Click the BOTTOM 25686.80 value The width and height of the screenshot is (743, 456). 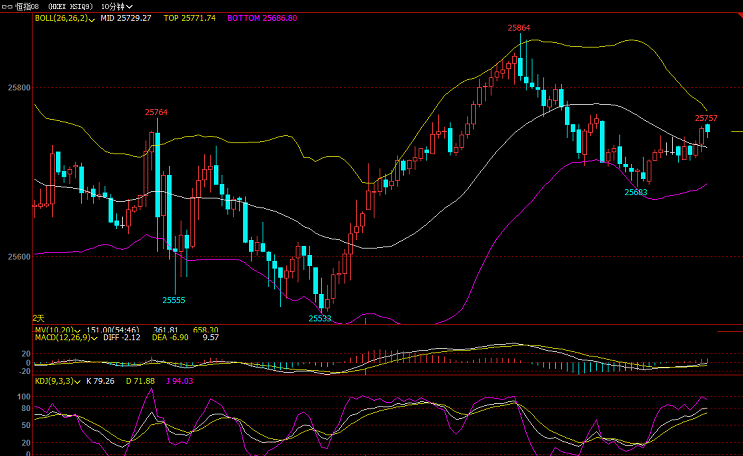pyautogui.click(x=262, y=18)
